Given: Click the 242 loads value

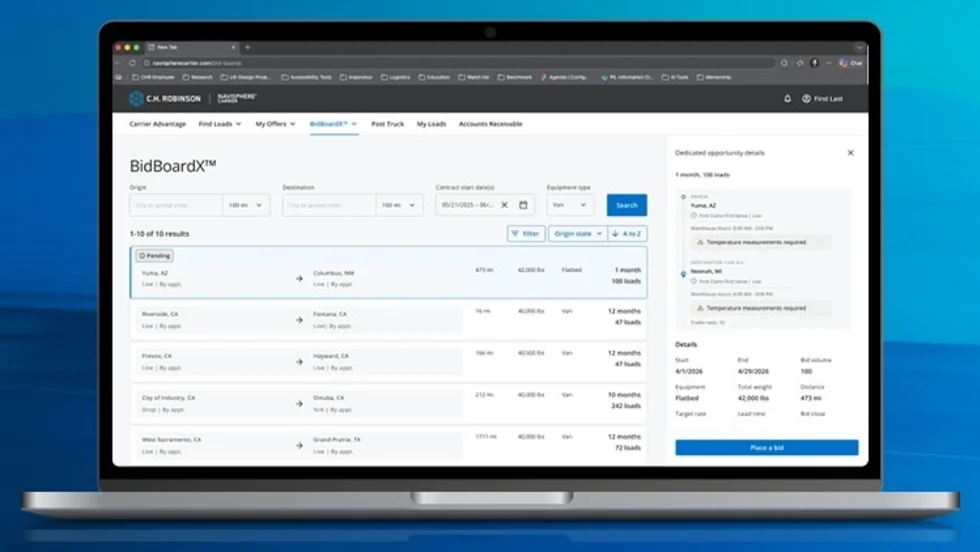Looking at the screenshot, I should tap(626, 406).
